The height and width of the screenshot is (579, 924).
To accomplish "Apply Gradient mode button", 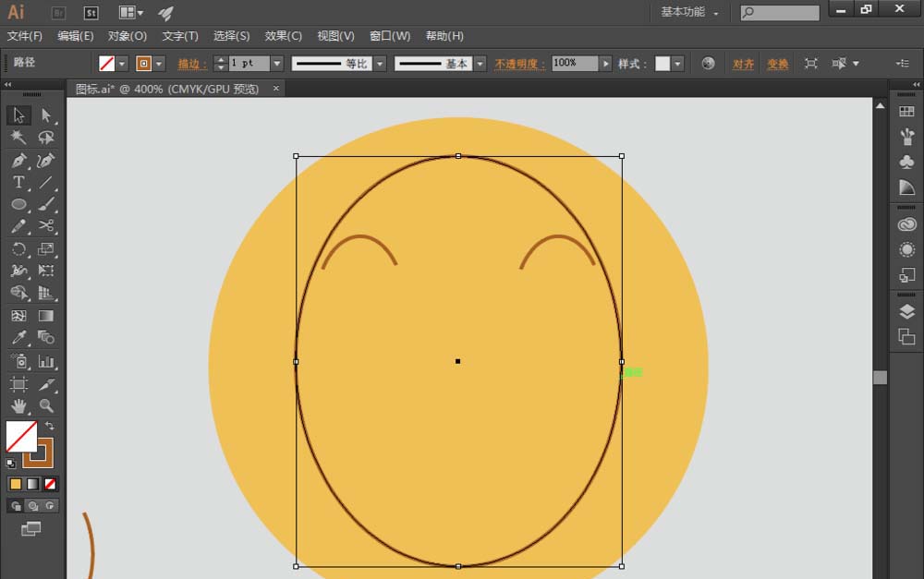I will 33,484.
